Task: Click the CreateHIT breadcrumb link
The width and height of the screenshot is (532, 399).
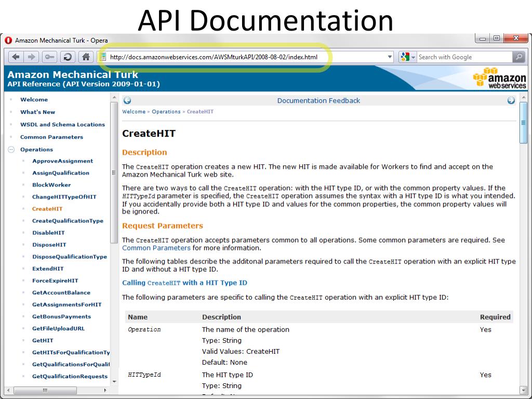Action: pyautogui.click(x=200, y=112)
